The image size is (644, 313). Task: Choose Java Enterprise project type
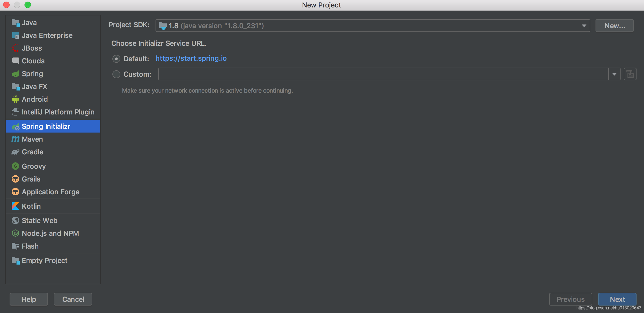coord(53,35)
